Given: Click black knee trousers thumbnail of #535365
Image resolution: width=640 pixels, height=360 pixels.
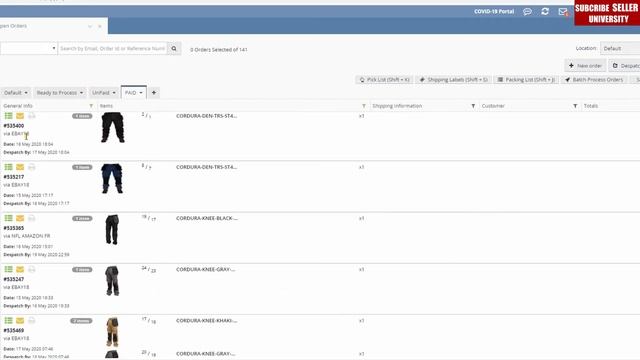Looking at the screenshot, I should click(x=112, y=230).
